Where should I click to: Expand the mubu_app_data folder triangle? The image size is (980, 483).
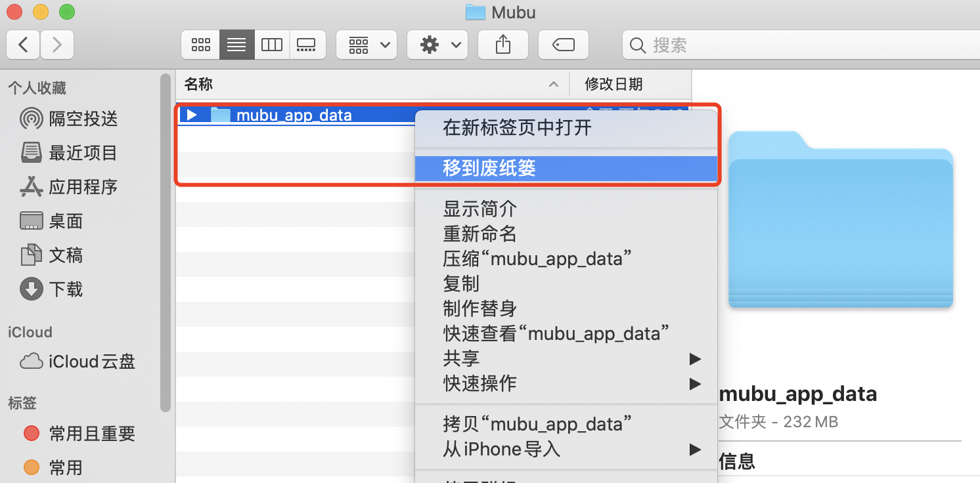[x=191, y=115]
